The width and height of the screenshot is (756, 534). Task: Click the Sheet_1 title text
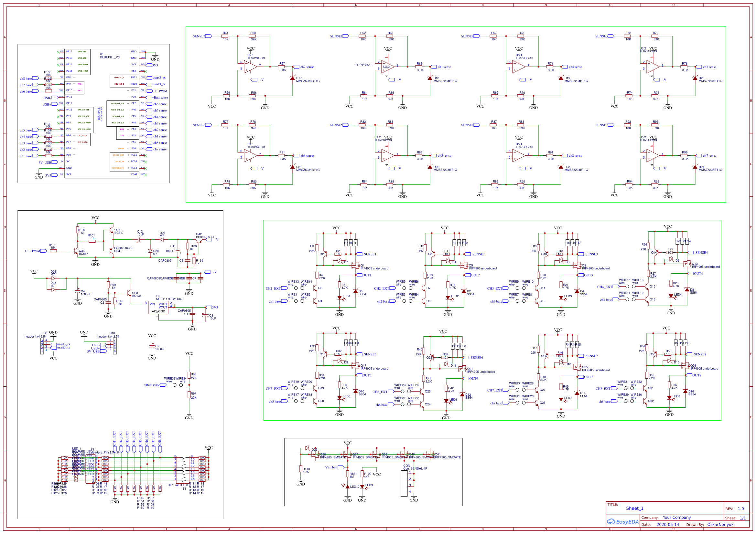(x=634, y=508)
